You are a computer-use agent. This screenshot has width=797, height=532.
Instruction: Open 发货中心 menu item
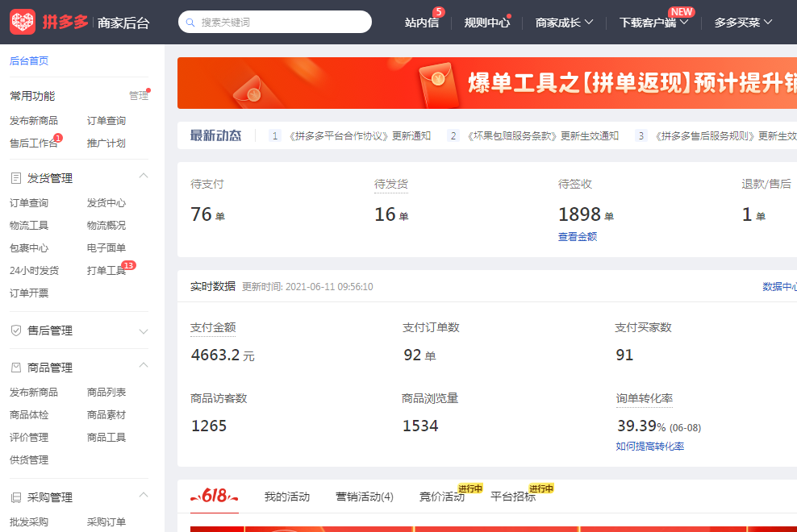pyautogui.click(x=106, y=203)
